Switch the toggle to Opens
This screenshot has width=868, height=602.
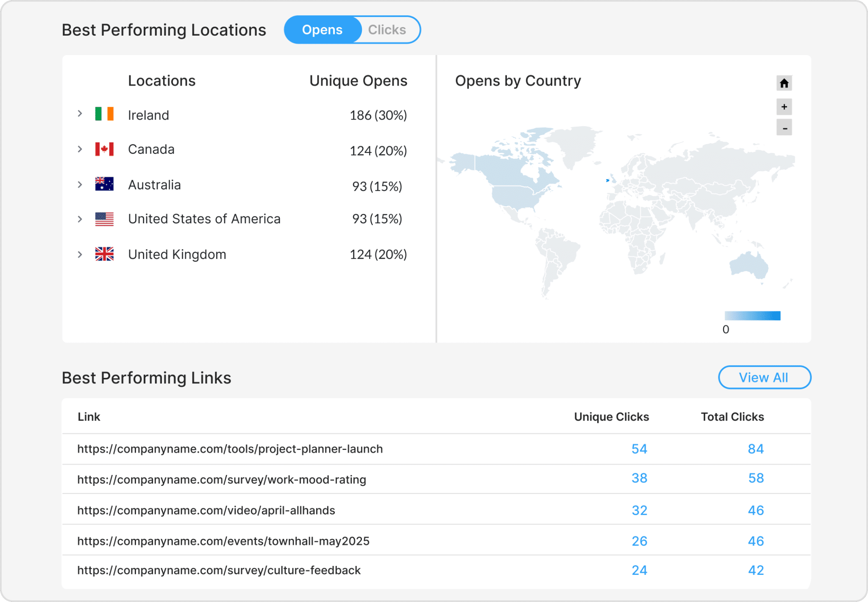(323, 30)
